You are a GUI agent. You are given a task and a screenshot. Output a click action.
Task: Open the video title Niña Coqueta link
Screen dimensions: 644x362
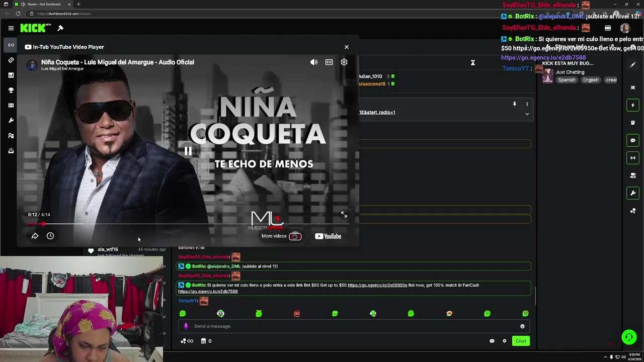point(118,62)
